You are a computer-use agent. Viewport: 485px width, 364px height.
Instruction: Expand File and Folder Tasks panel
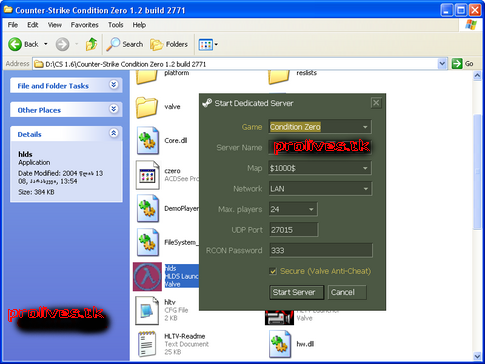pos(114,85)
